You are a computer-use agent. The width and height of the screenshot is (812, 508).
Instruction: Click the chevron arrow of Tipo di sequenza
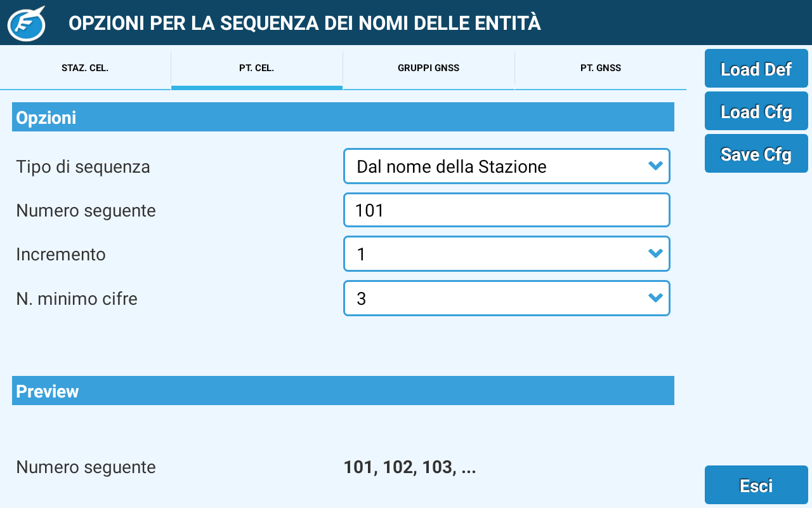(x=655, y=166)
